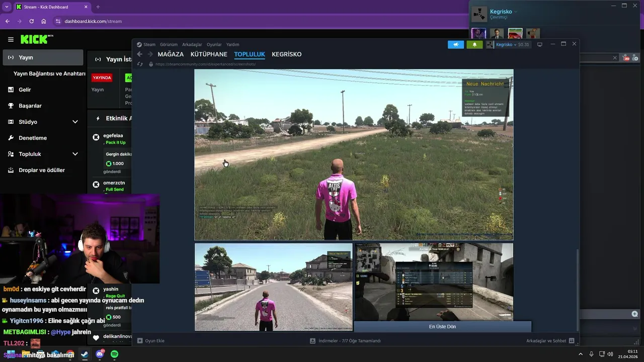
Task: Select the Stream - Kick Dashboard tab
Action: click(52, 7)
